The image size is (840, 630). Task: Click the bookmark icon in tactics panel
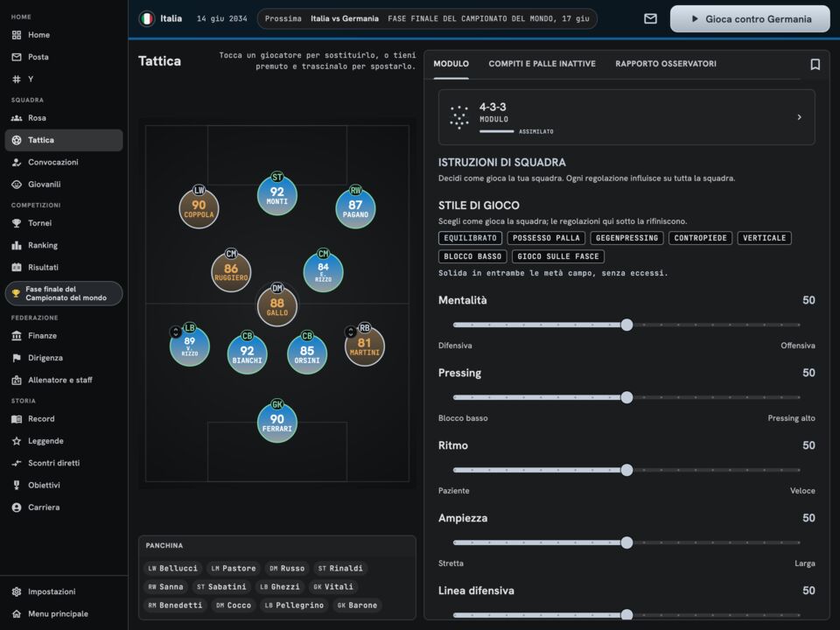point(815,64)
